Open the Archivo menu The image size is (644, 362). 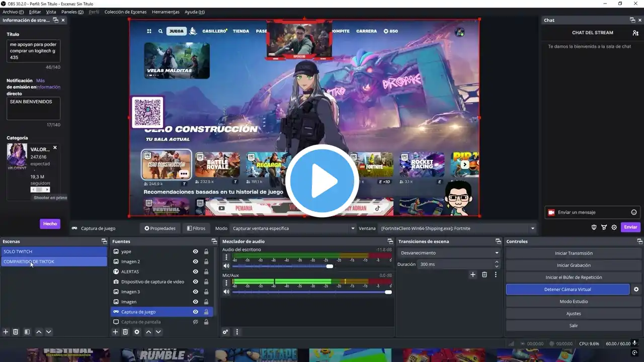[13, 12]
